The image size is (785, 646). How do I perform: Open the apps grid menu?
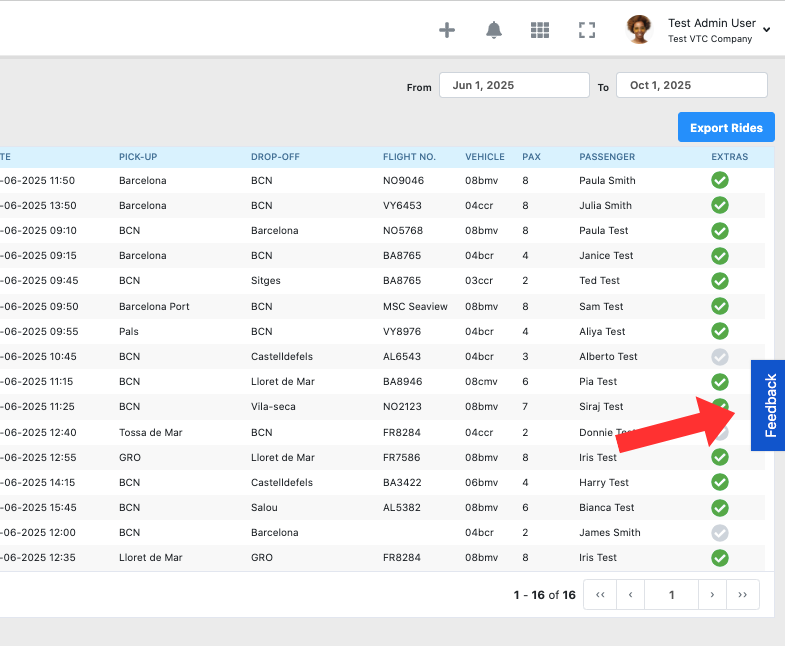pyautogui.click(x=540, y=30)
